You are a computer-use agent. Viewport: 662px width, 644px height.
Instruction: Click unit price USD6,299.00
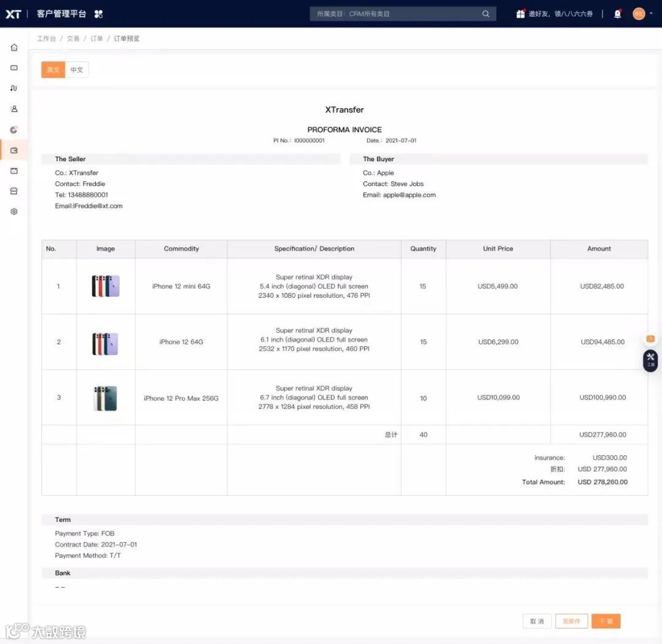coord(498,342)
